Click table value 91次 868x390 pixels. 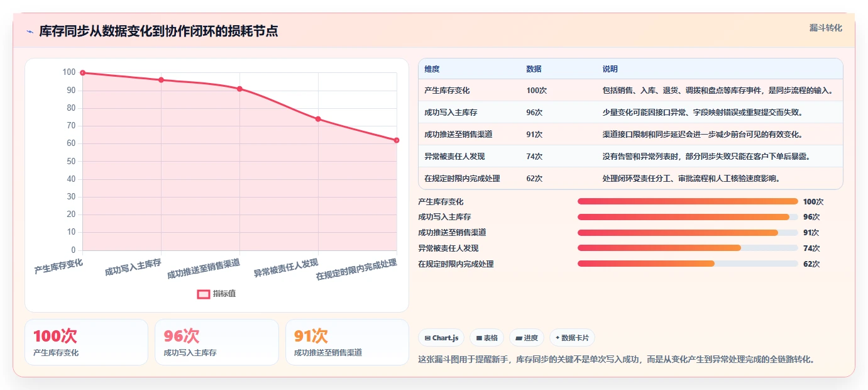coord(534,135)
